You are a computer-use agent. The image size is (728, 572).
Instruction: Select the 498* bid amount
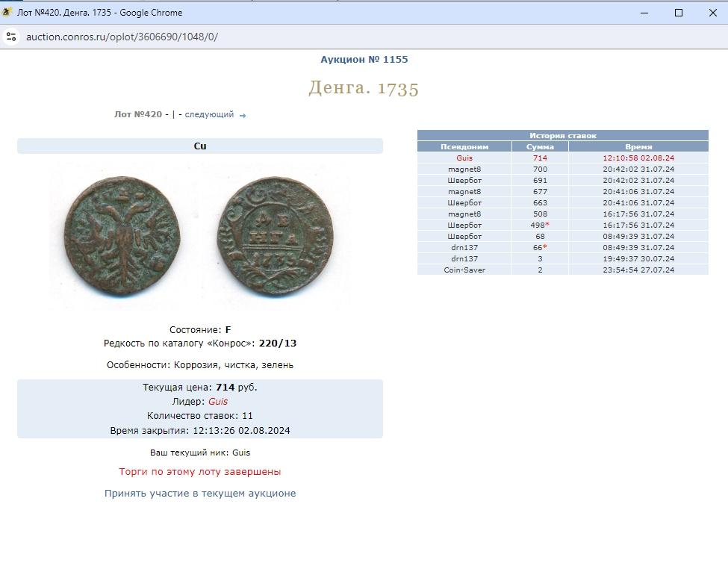click(x=540, y=226)
